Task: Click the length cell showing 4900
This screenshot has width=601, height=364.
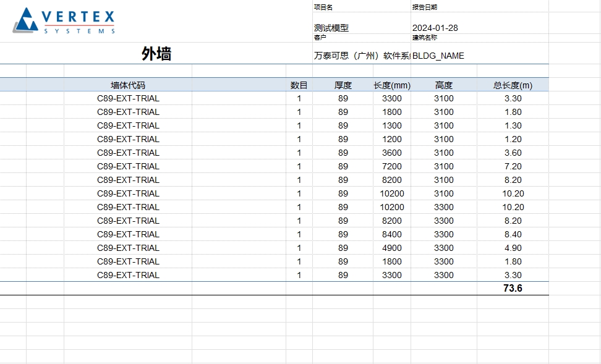Action: (x=392, y=248)
